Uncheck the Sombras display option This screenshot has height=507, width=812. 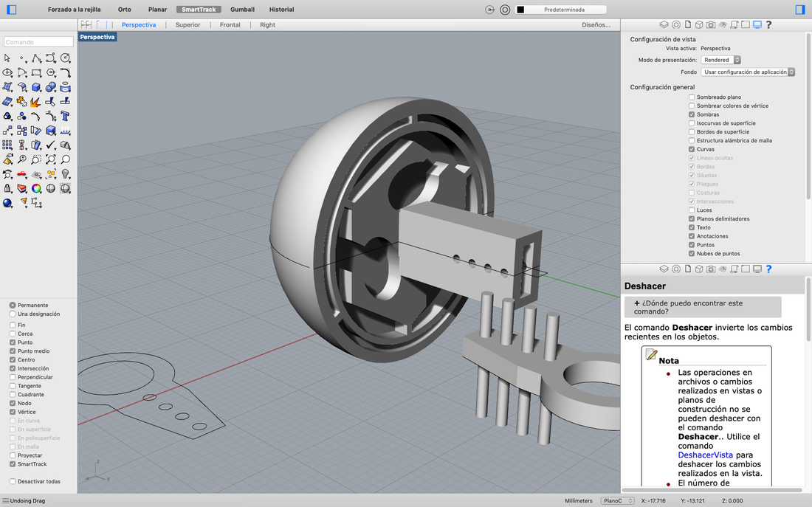[x=692, y=114]
